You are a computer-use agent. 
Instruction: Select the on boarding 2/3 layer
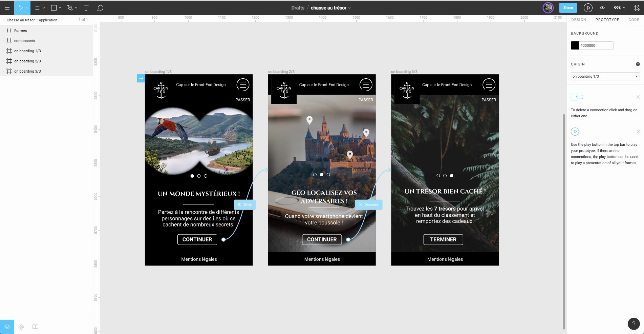pos(27,61)
